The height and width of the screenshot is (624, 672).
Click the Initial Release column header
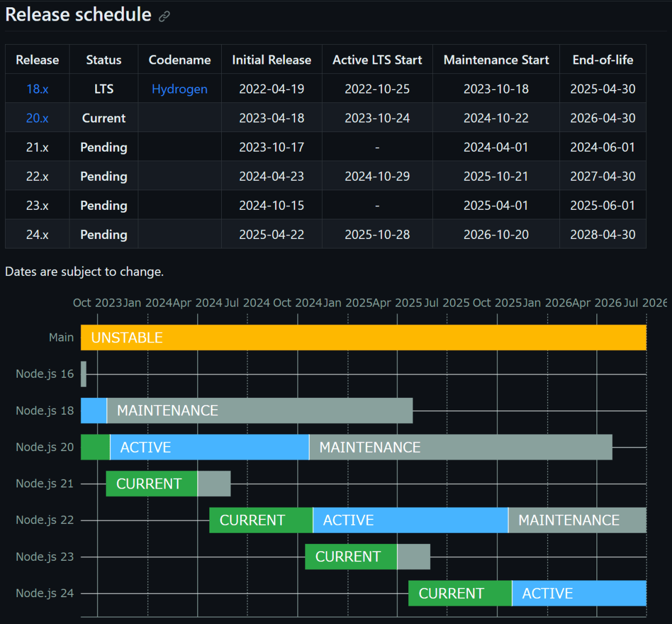pos(272,60)
